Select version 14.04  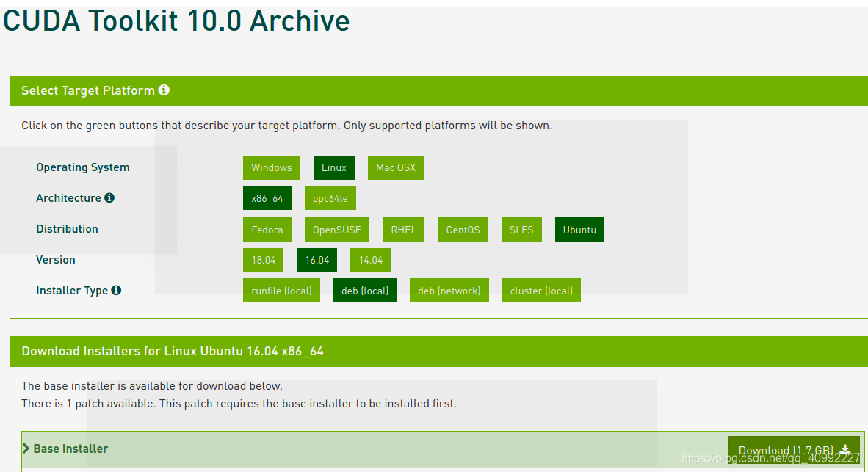[x=370, y=260]
